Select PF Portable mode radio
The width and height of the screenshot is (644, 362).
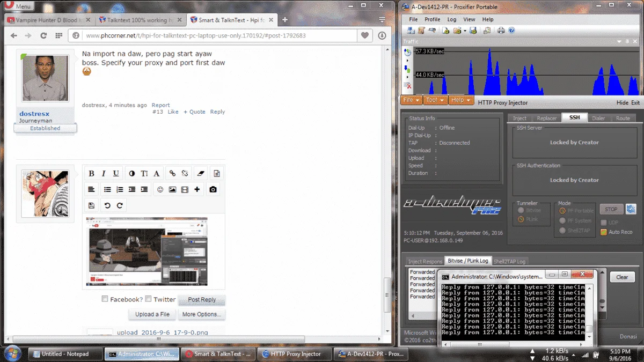tap(562, 211)
